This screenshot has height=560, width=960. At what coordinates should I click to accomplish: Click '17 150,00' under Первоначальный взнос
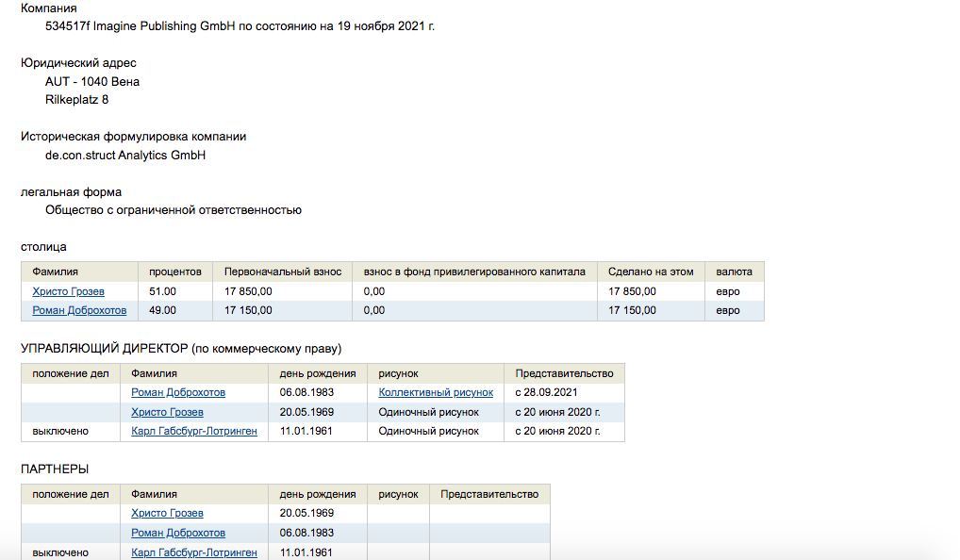(248, 310)
